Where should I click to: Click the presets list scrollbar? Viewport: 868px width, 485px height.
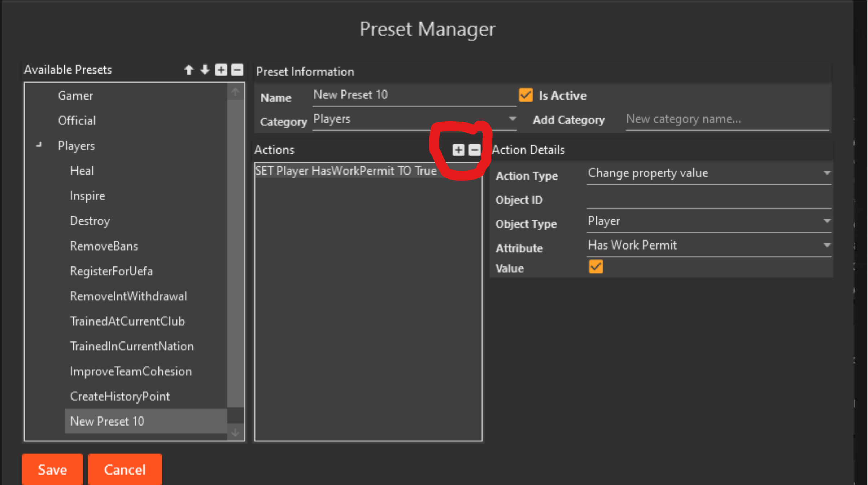click(x=235, y=252)
